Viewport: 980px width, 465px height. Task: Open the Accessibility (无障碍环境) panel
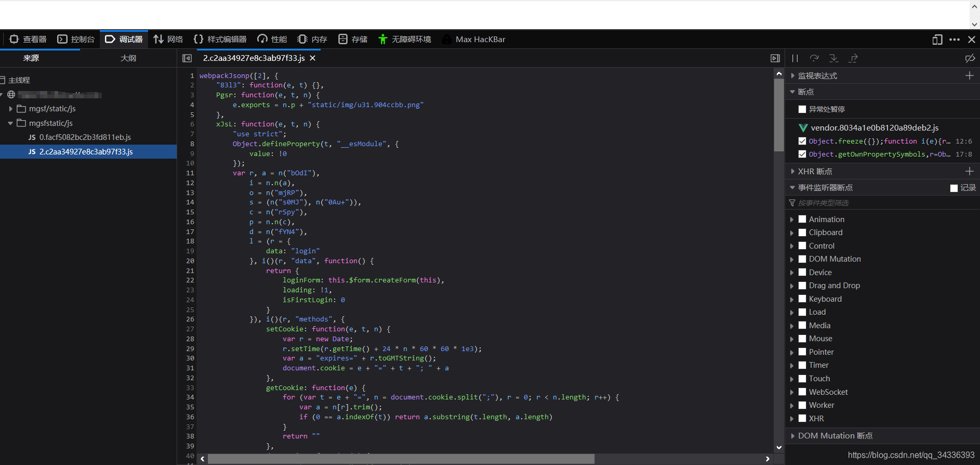(x=404, y=39)
